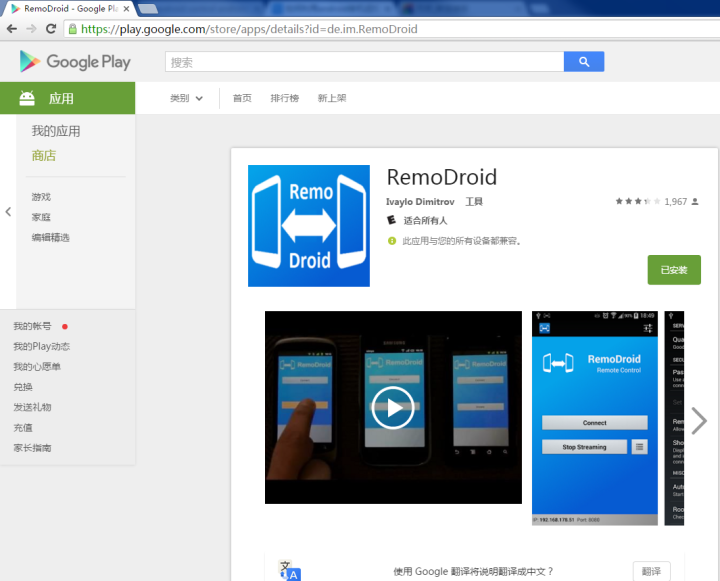Click the Android robot 应用 icon

pos(27,98)
